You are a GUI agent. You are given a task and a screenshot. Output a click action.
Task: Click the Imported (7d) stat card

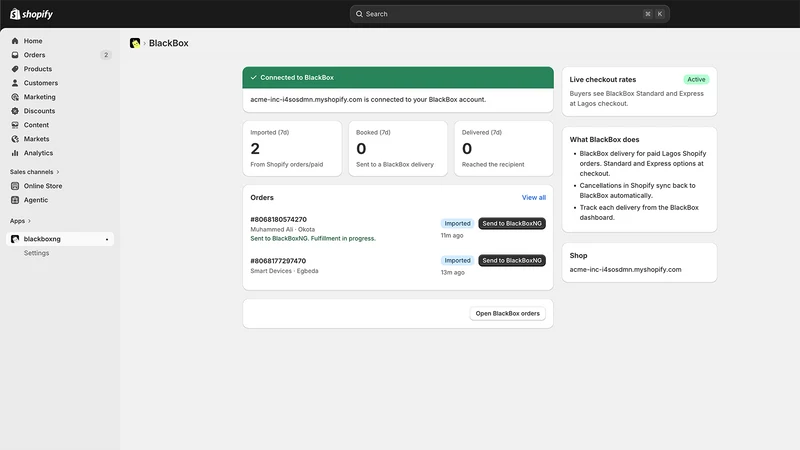tap(292, 148)
